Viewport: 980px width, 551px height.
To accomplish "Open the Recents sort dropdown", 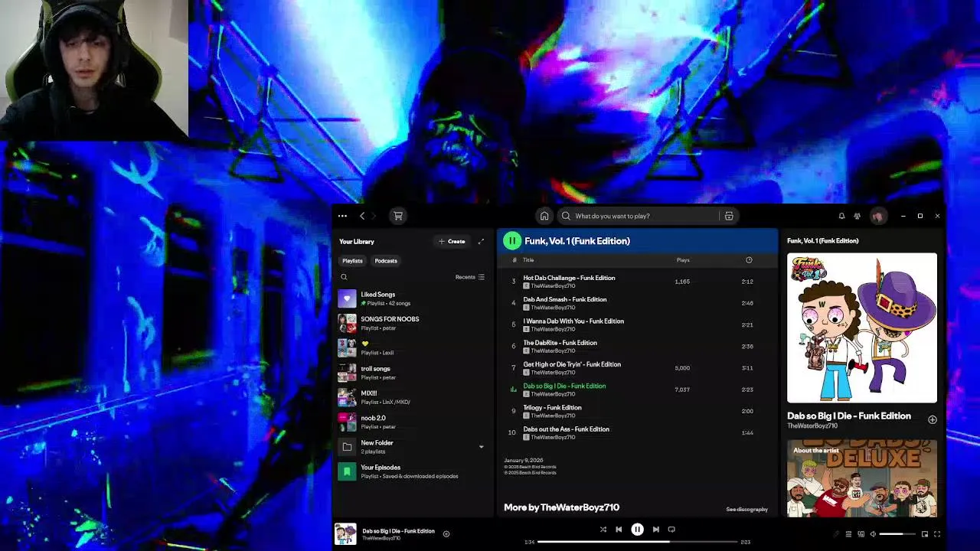I will tap(469, 277).
